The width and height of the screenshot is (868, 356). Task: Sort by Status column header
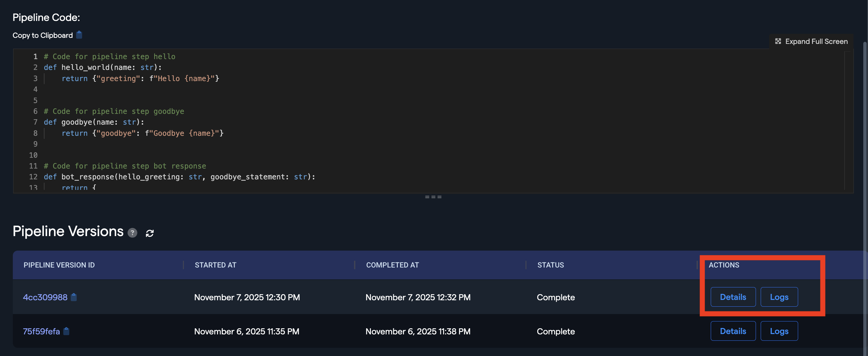550,265
